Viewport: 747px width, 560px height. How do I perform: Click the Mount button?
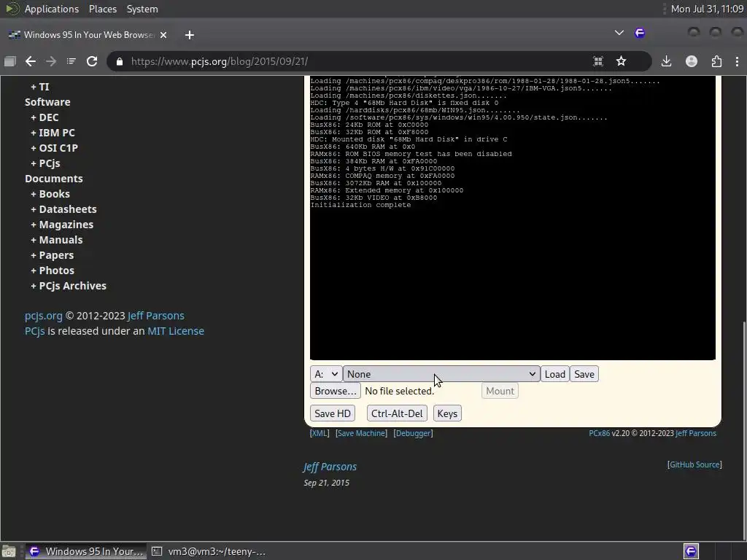click(x=500, y=391)
